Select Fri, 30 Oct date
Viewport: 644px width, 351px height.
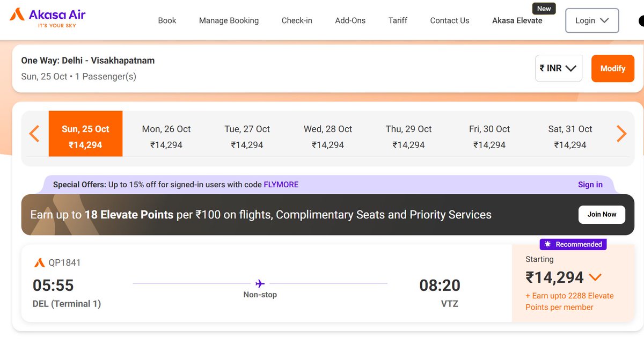489,136
